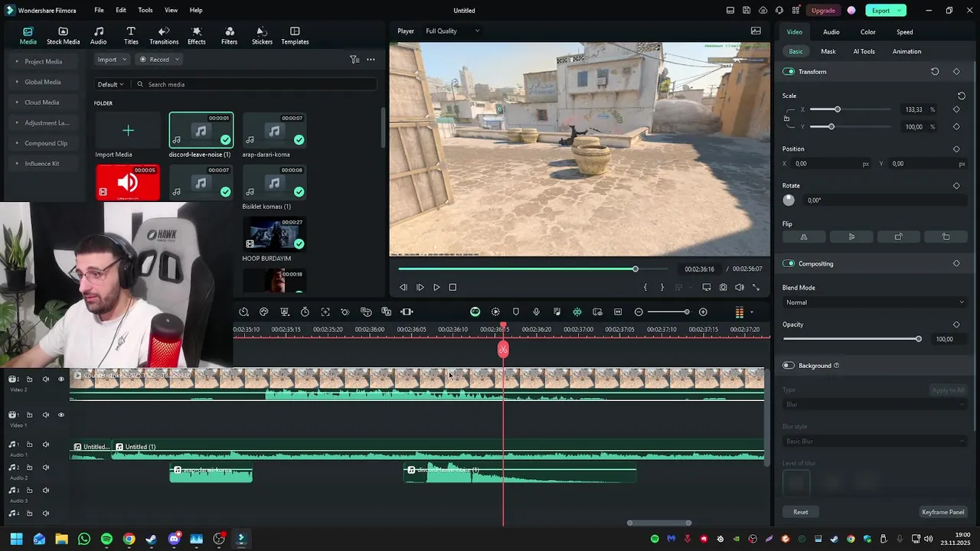Switch to the Mask sub-tab

click(x=828, y=52)
